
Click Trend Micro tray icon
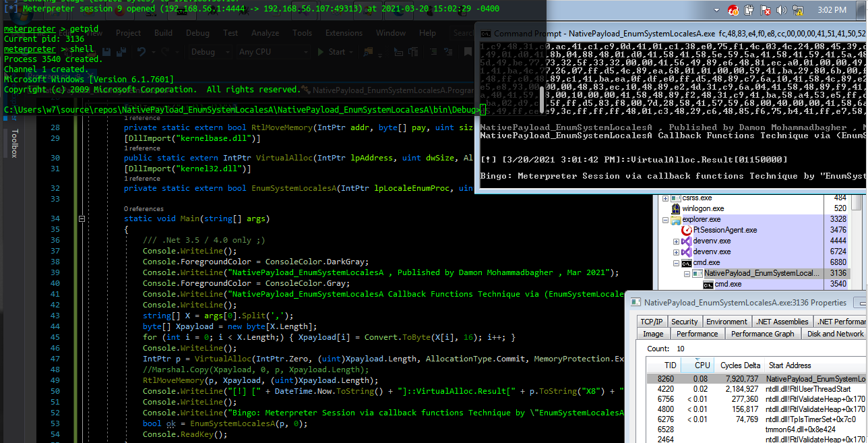point(733,10)
